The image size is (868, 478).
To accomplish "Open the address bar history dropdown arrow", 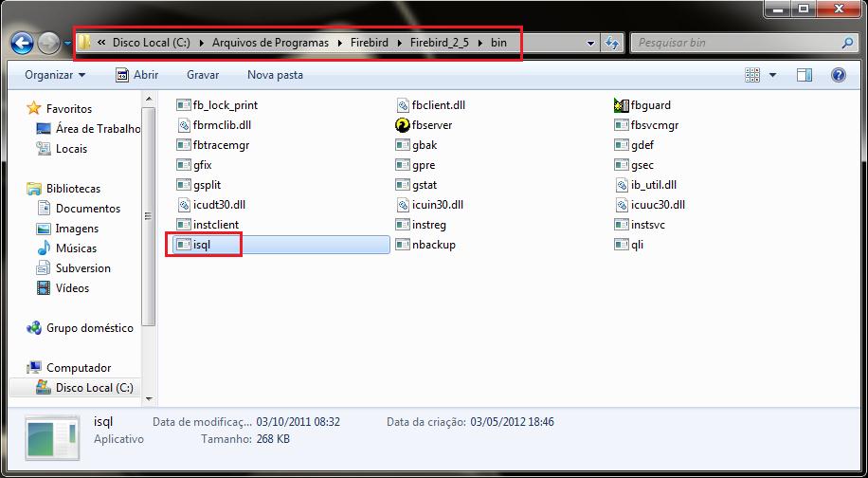I will click(x=590, y=43).
